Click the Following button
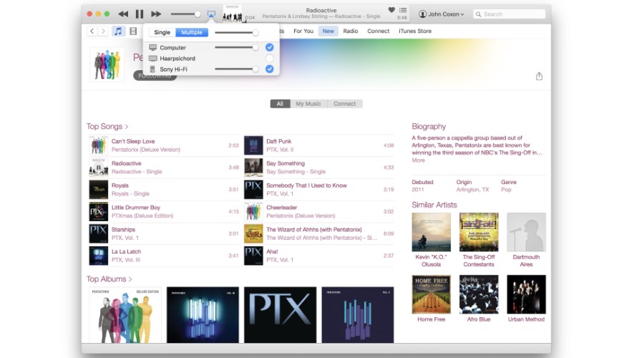Viewport: 644px width, 358px height. coord(155,76)
